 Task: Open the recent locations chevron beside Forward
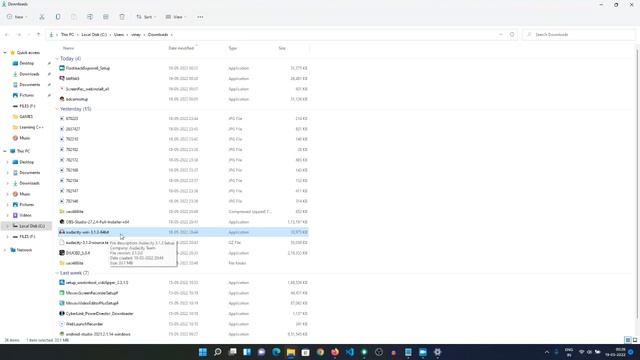click(x=29, y=35)
